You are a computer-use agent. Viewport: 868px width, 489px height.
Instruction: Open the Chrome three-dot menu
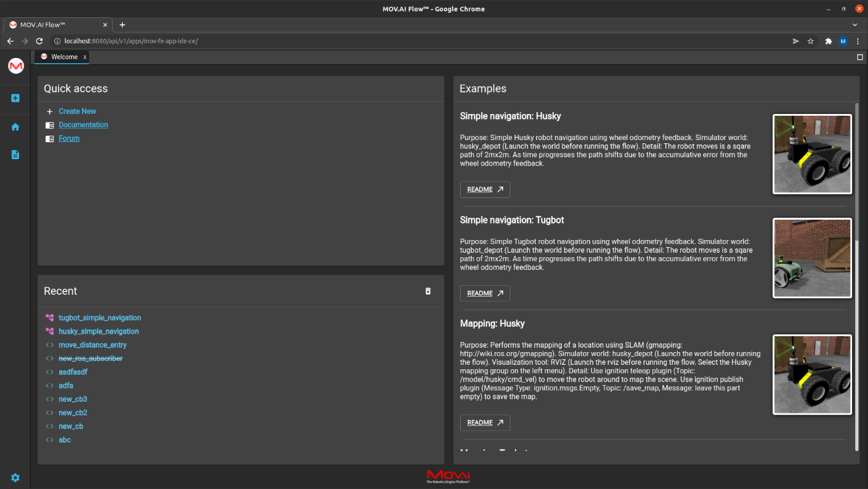click(858, 41)
